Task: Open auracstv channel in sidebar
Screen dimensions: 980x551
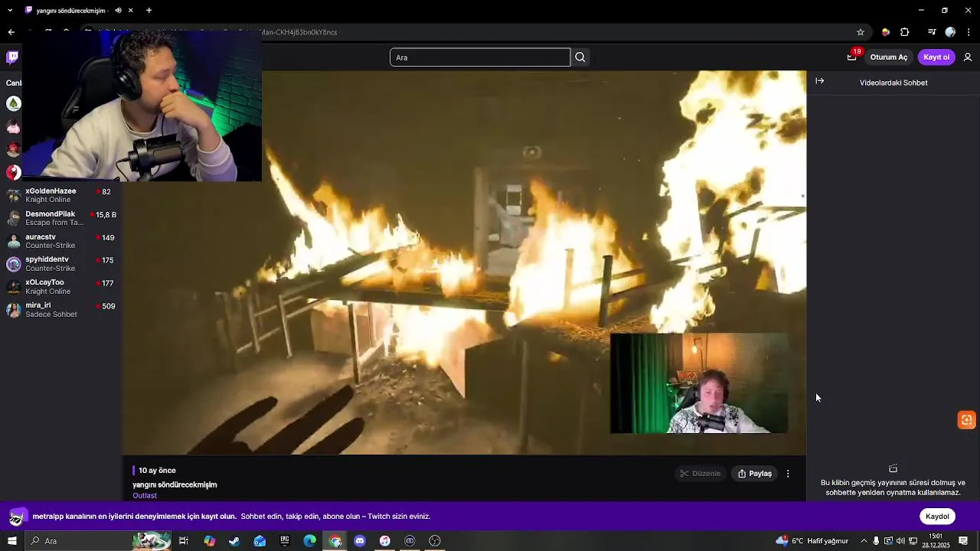Action: click(x=61, y=241)
